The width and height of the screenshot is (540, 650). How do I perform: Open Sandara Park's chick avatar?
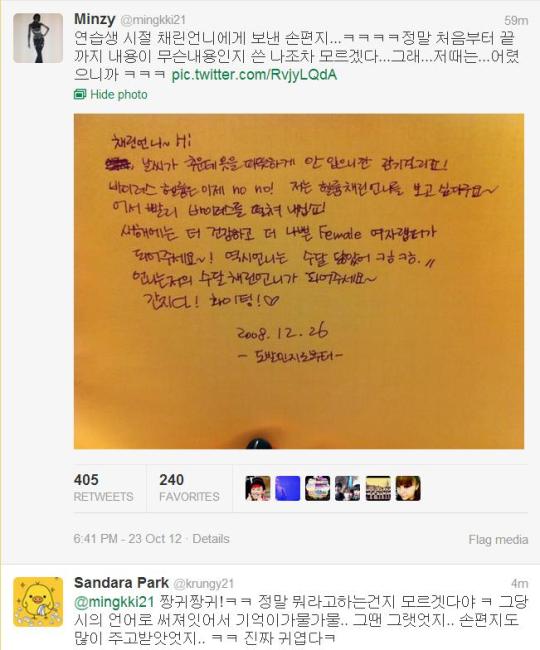pyautogui.click(x=38, y=602)
